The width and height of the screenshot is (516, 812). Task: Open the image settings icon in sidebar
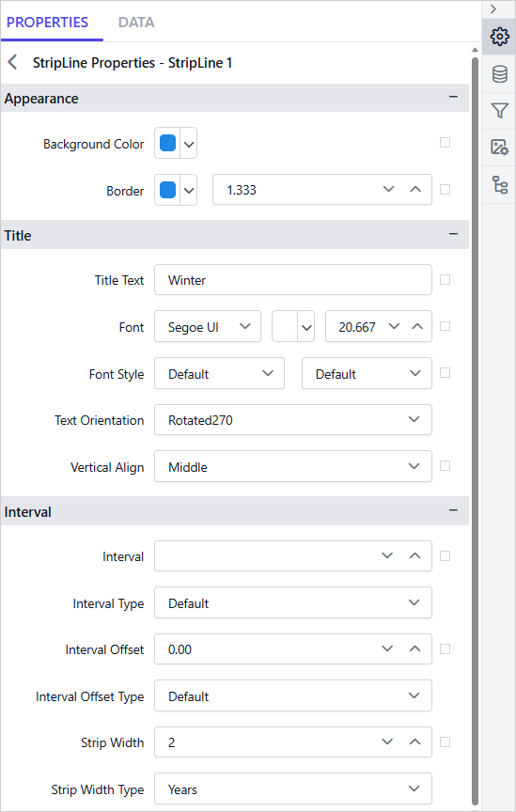coord(499,147)
